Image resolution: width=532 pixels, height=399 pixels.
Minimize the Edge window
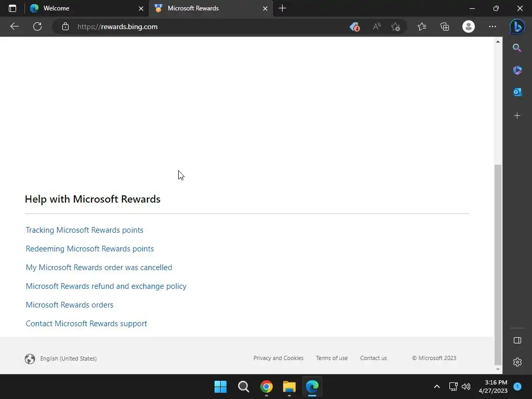pyautogui.click(x=472, y=8)
